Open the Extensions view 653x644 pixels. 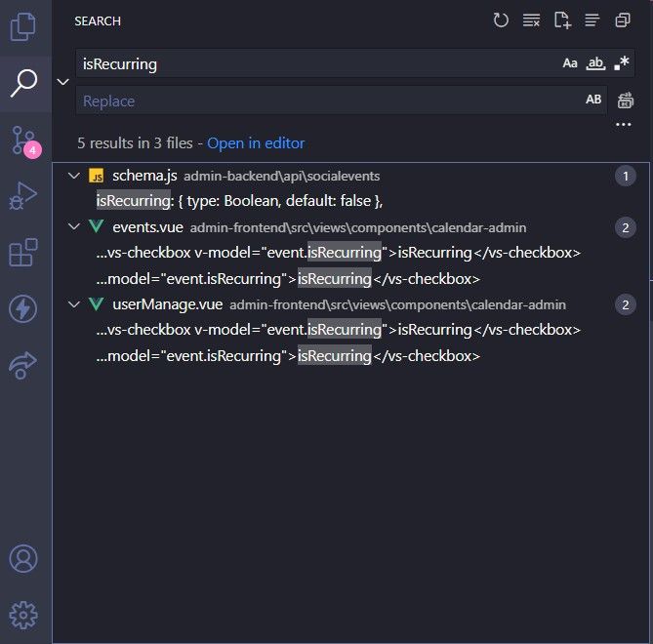(x=23, y=253)
